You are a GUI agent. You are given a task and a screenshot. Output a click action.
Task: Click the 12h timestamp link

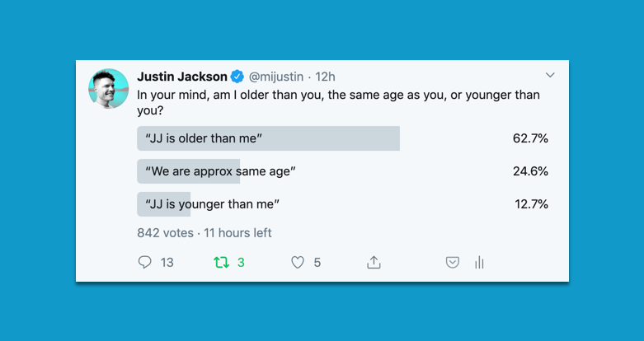pos(326,77)
